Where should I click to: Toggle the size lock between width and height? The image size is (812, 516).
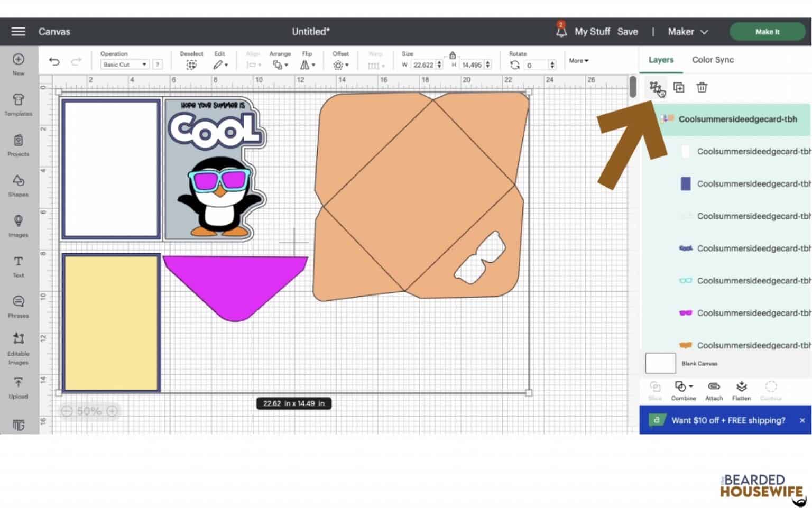[x=453, y=55]
